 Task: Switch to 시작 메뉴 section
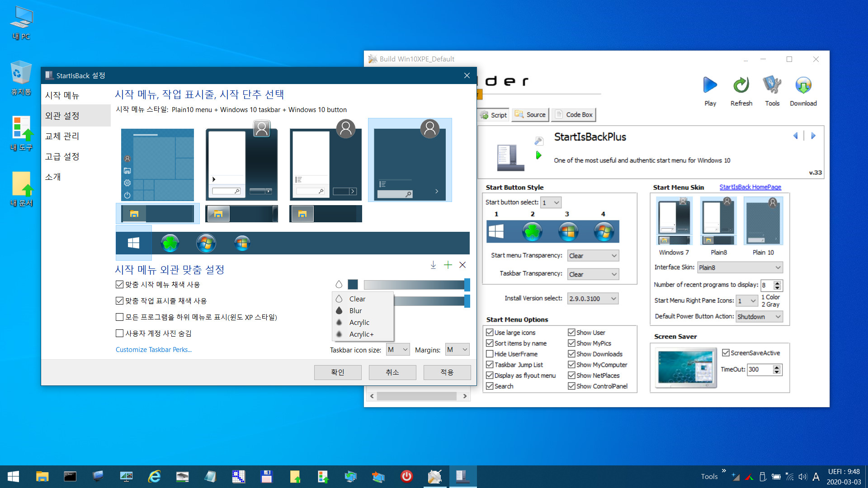pos(76,95)
